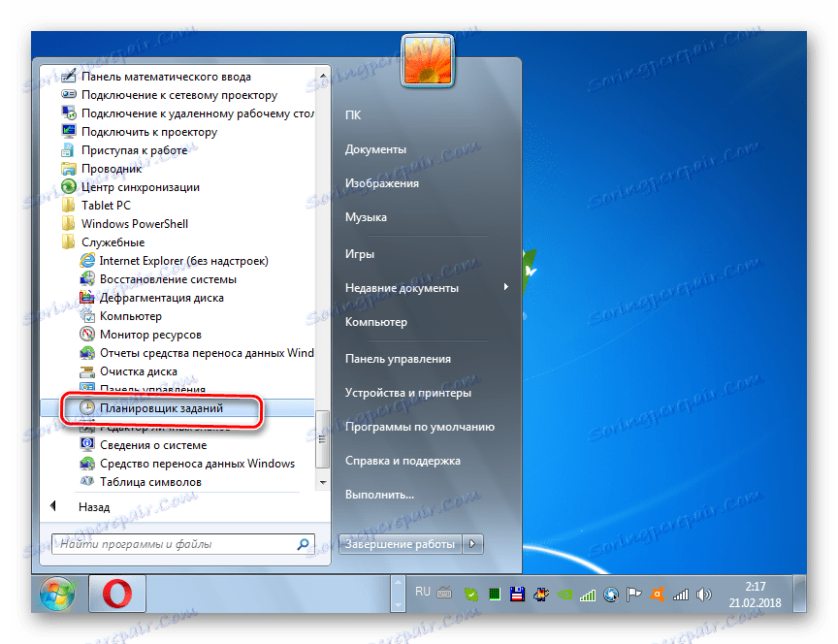Open Планировщик заданий from the Служебные folder
838x644 pixels.
pyautogui.click(x=177, y=408)
